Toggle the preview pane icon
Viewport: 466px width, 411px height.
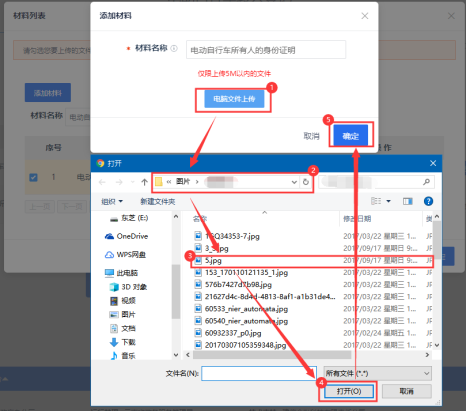407,201
